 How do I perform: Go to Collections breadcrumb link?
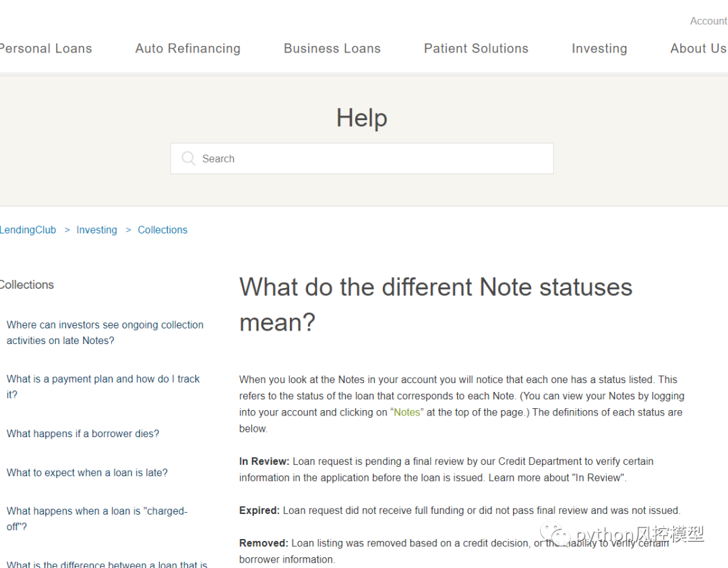[162, 229]
